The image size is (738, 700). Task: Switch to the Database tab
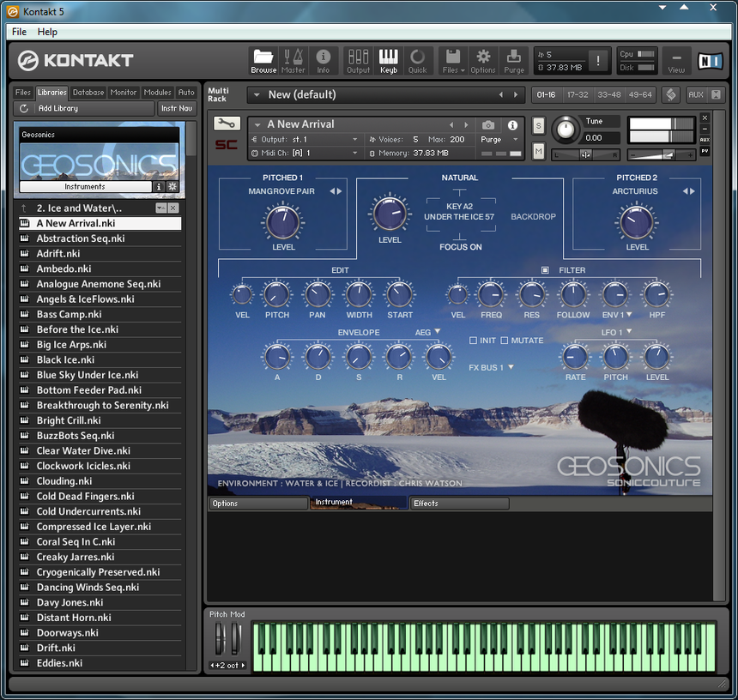[88, 93]
